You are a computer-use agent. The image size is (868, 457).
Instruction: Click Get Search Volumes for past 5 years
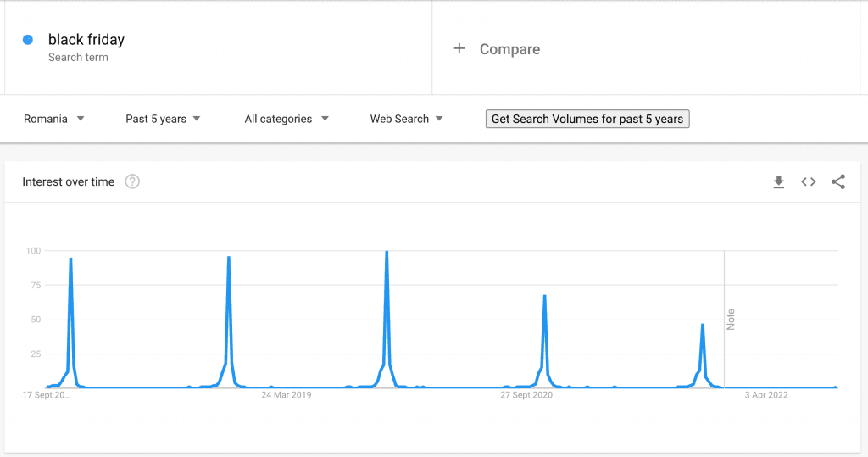[587, 119]
